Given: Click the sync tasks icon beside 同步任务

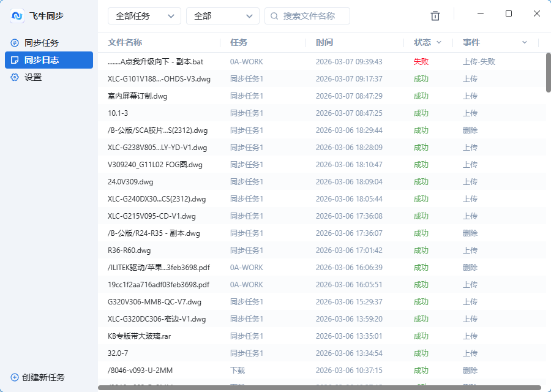Looking at the screenshot, I should point(15,43).
